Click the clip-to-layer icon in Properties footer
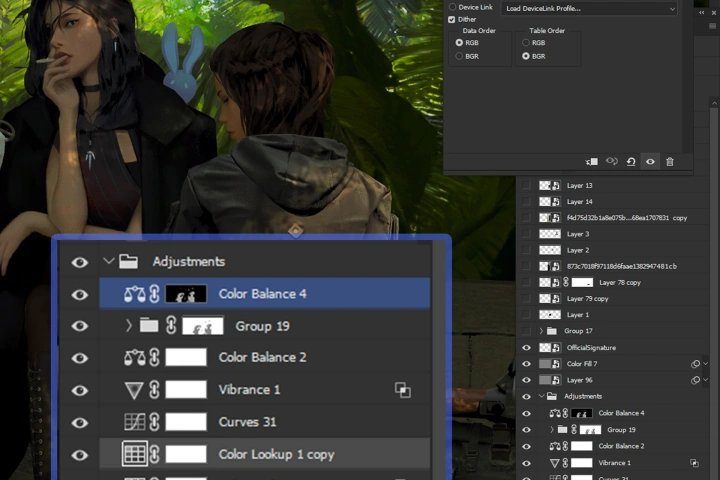The height and width of the screenshot is (480, 720). 592,162
